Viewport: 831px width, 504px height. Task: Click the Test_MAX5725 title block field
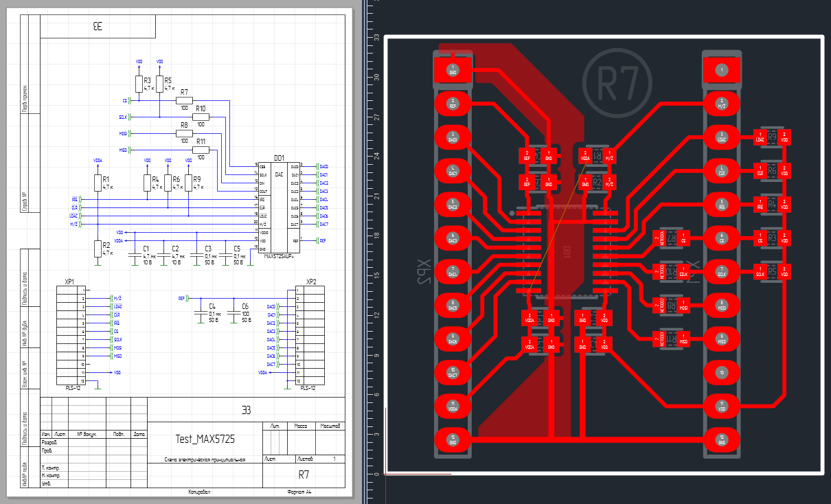pyautogui.click(x=205, y=439)
